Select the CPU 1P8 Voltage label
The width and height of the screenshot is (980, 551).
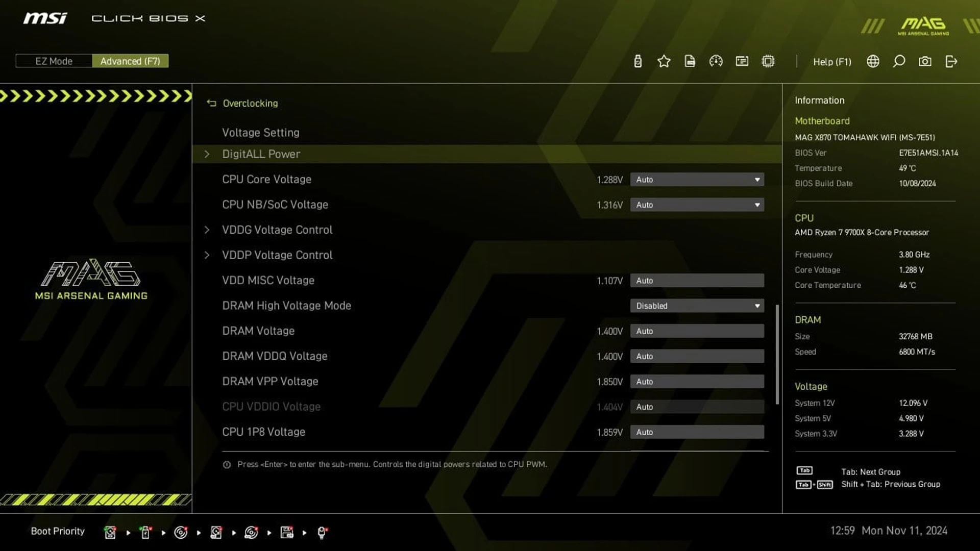pyautogui.click(x=263, y=432)
